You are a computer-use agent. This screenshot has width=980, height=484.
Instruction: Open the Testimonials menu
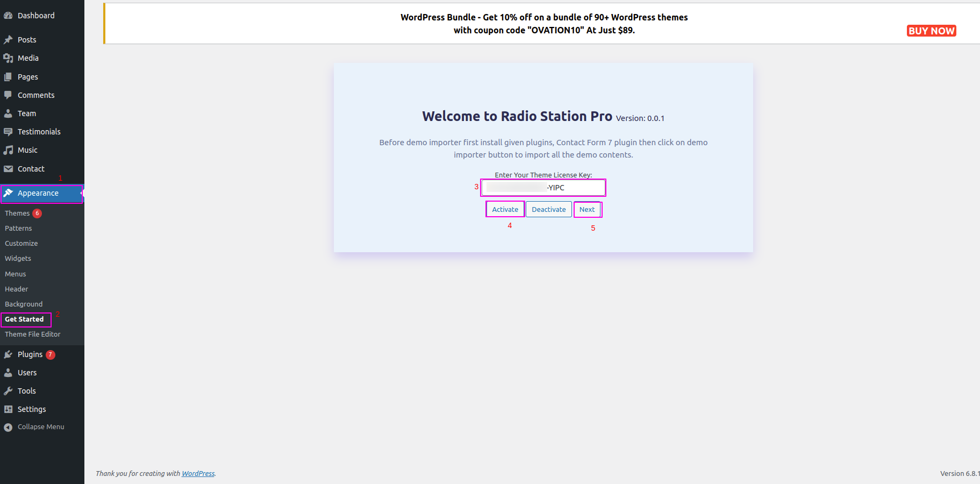click(x=39, y=132)
